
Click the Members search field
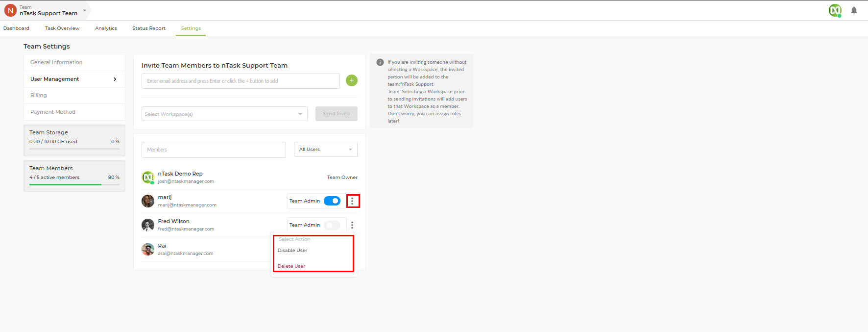click(x=214, y=150)
